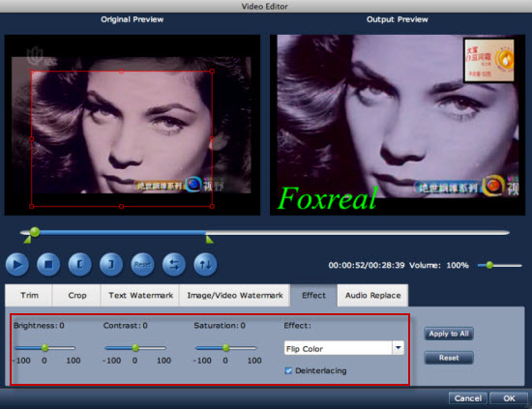Select the Effect tab
This screenshot has height=409, width=532.
coord(313,296)
